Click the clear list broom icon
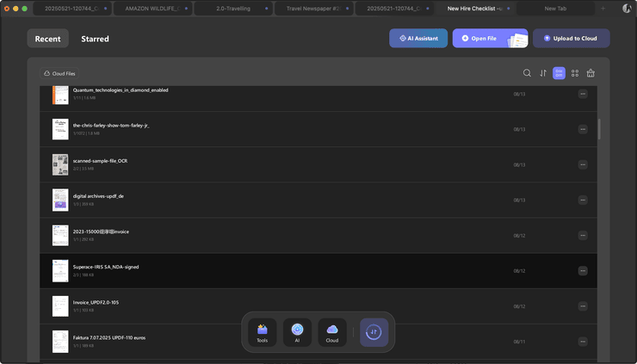The image size is (637, 364). coord(591,73)
